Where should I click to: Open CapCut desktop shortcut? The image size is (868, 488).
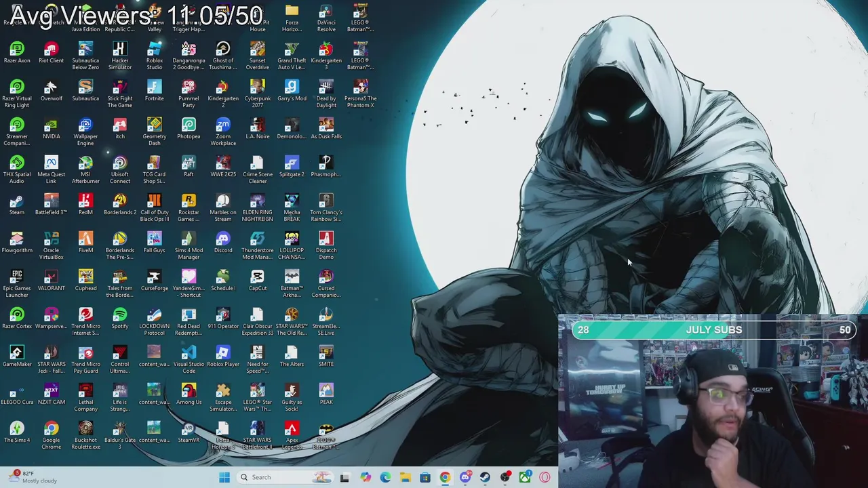coord(258,281)
